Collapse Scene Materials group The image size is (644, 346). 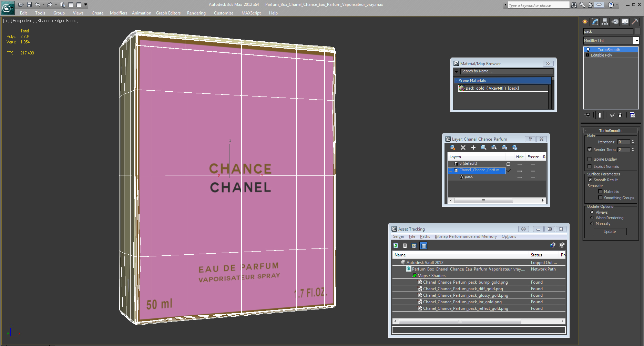(457, 81)
